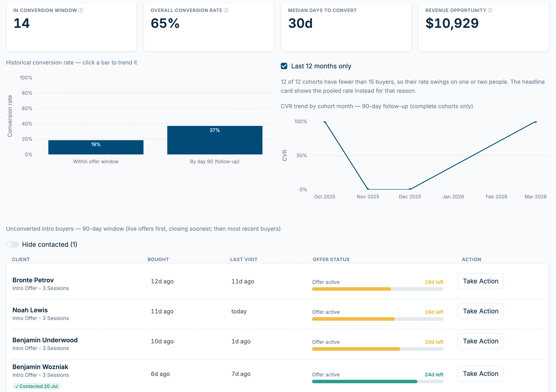The width and height of the screenshot is (556, 392).
Task: Click the Feb 2026 axis label
Action: click(496, 196)
